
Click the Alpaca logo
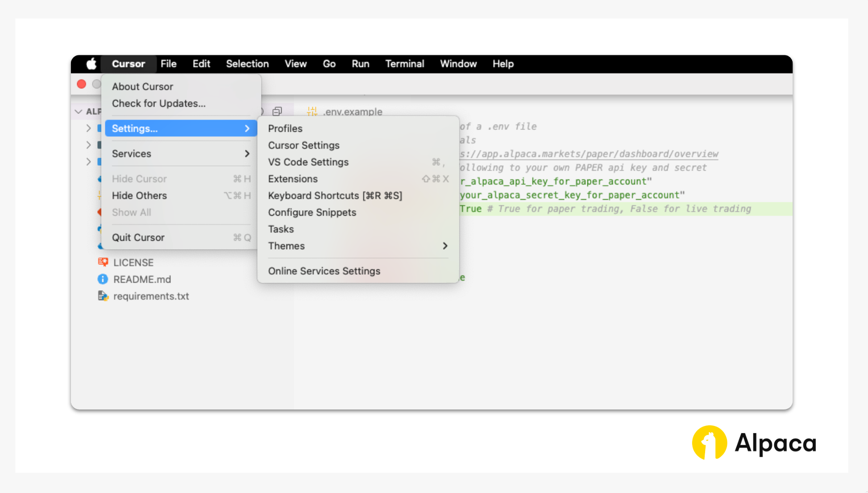(x=754, y=443)
